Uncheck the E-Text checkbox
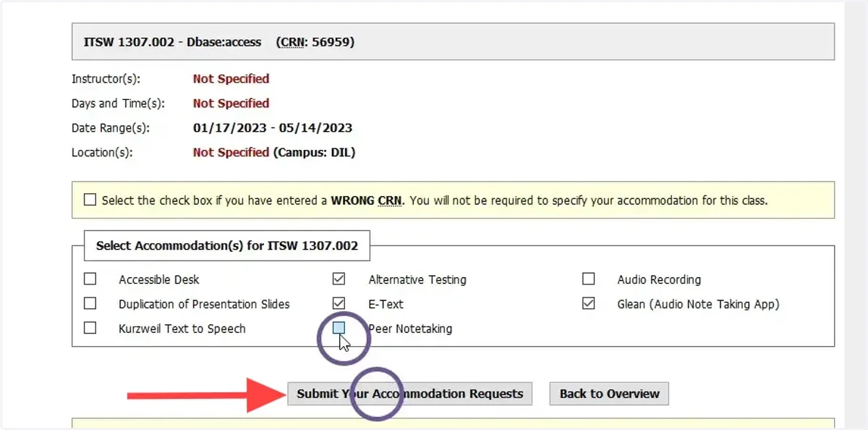The image size is (868, 430). (x=339, y=303)
